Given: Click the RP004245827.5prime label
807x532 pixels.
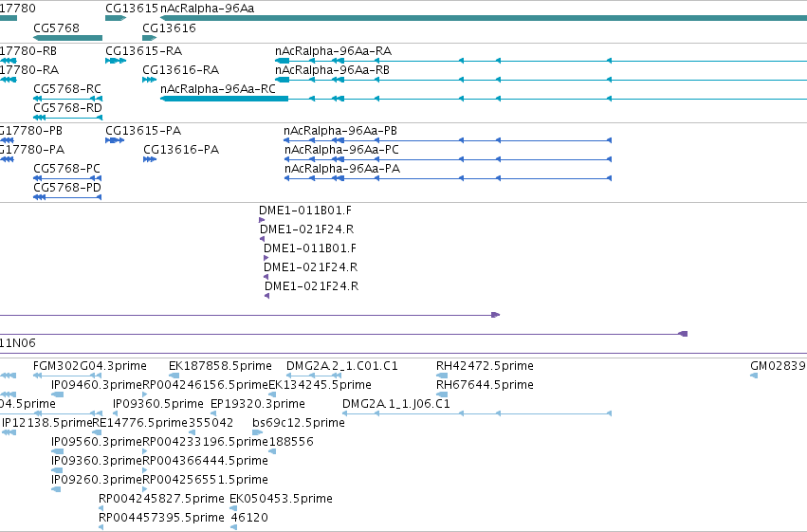Looking at the screenshot, I should (x=161, y=499).
